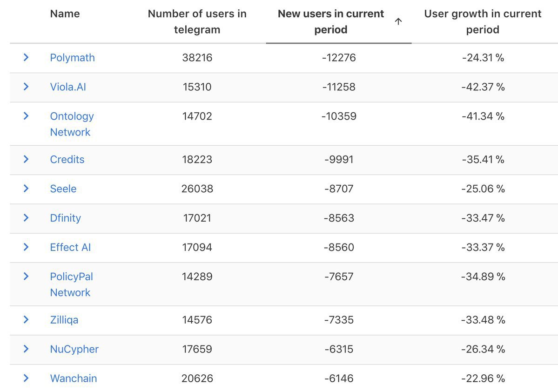Open the Wanchain link
The width and height of the screenshot is (558, 392).
tap(74, 378)
